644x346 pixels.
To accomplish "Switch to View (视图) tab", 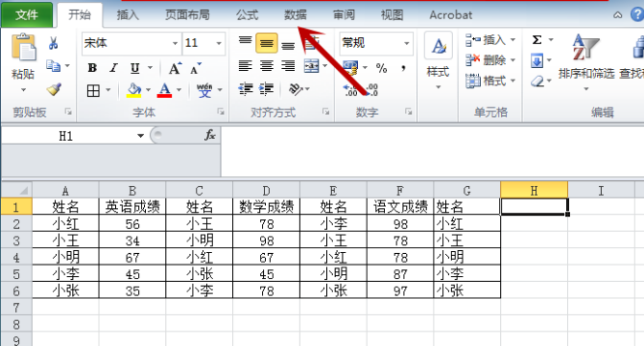I will coord(392,15).
